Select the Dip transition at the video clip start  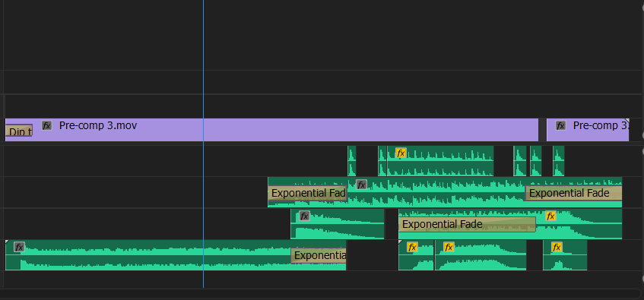(x=19, y=131)
